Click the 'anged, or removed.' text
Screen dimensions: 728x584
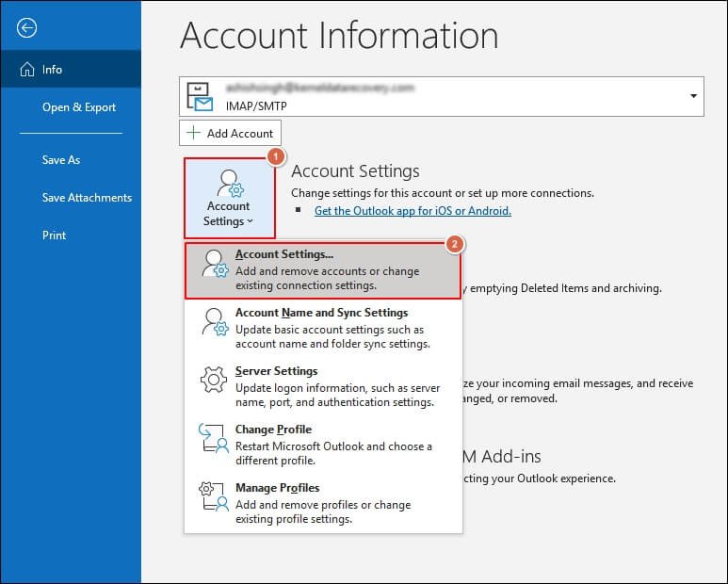tap(510, 398)
